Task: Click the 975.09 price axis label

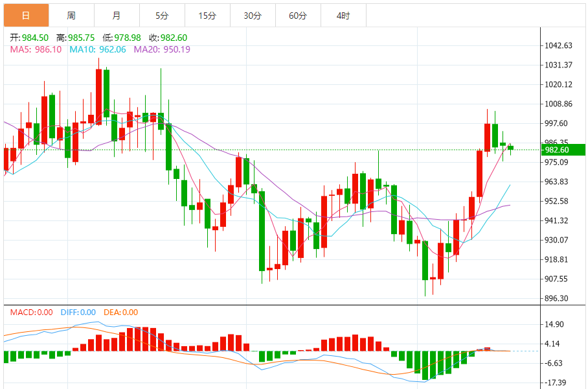Action: point(556,162)
